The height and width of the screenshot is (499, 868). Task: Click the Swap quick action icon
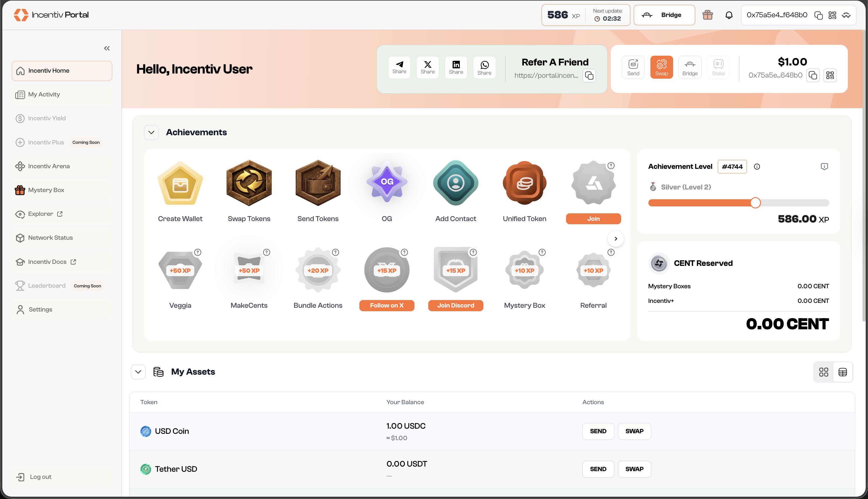[x=661, y=67]
